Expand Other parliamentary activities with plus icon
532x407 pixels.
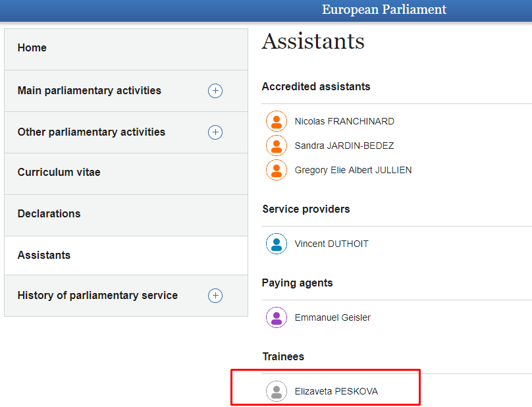point(215,132)
